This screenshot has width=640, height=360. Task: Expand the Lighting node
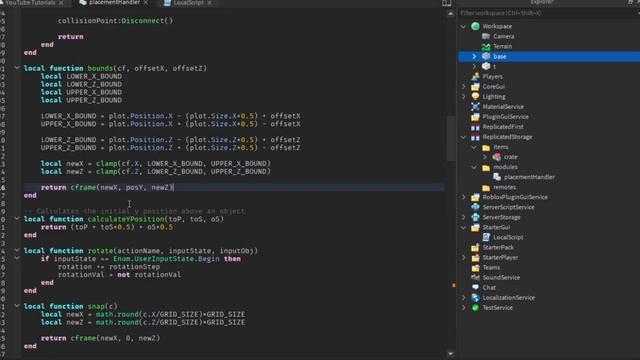pyautogui.click(x=463, y=97)
